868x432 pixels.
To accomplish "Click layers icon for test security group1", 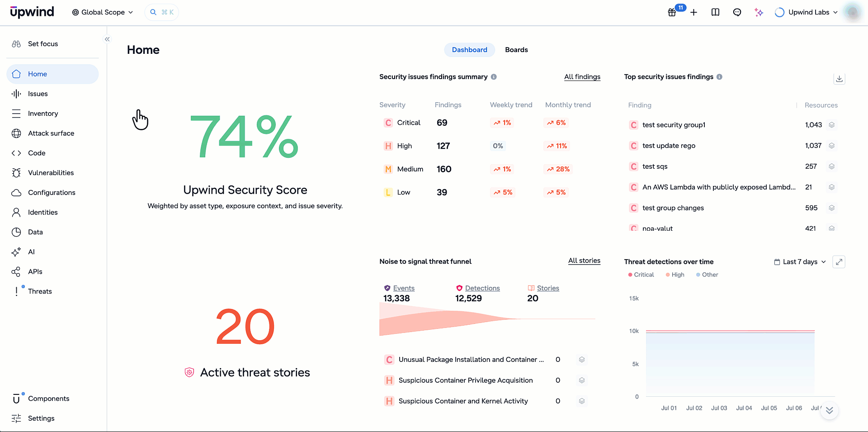I will 831,125.
